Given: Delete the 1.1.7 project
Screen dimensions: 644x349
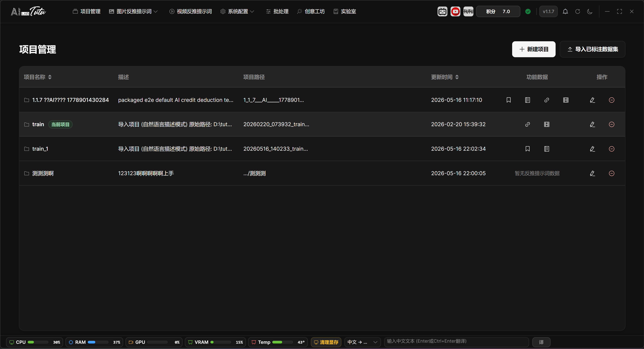Looking at the screenshot, I should (x=611, y=100).
